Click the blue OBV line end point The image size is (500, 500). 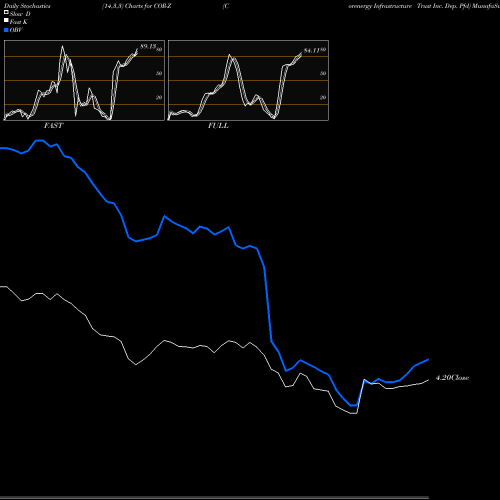(x=428, y=359)
